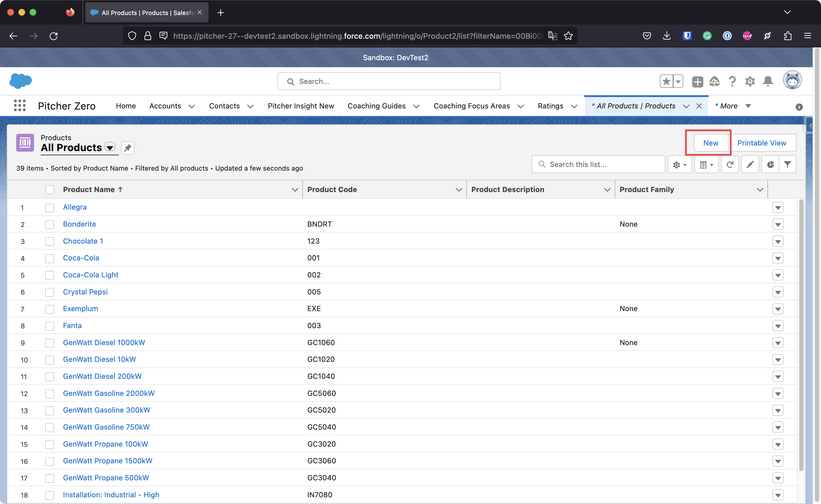Click the Global Actions plus icon
Viewport: 821px width, 504px height.
[x=697, y=81]
